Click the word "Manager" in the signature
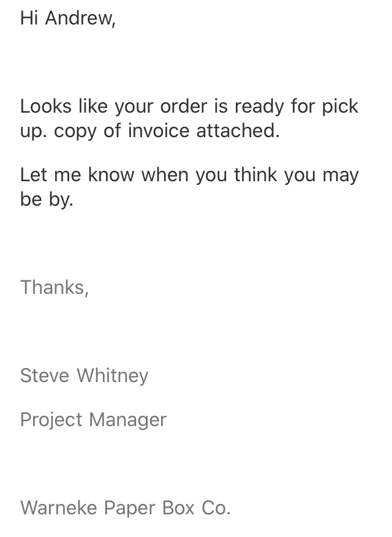Viewport: 392px width, 537px height. point(128,421)
